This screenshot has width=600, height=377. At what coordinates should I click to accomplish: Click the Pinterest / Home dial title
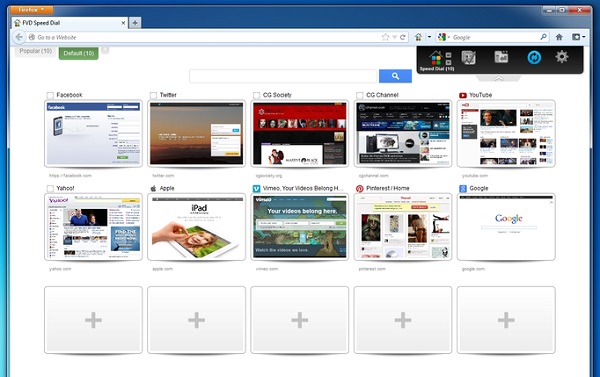pyautogui.click(x=388, y=188)
